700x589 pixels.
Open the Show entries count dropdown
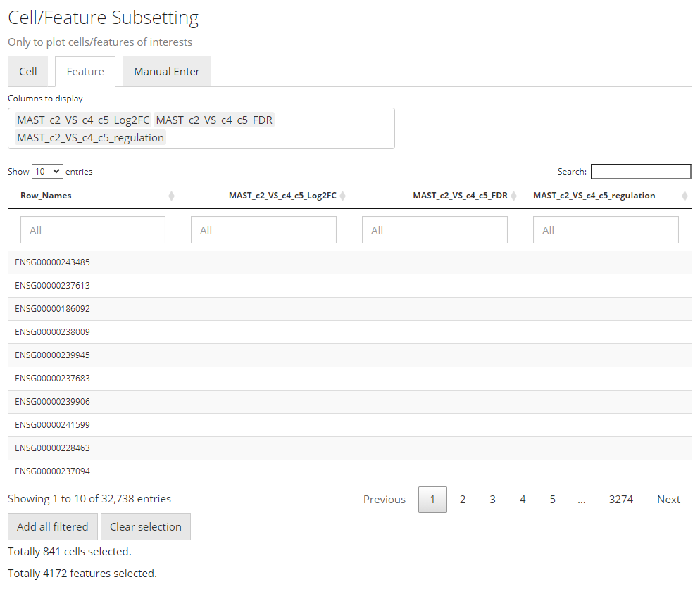tap(47, 172)
